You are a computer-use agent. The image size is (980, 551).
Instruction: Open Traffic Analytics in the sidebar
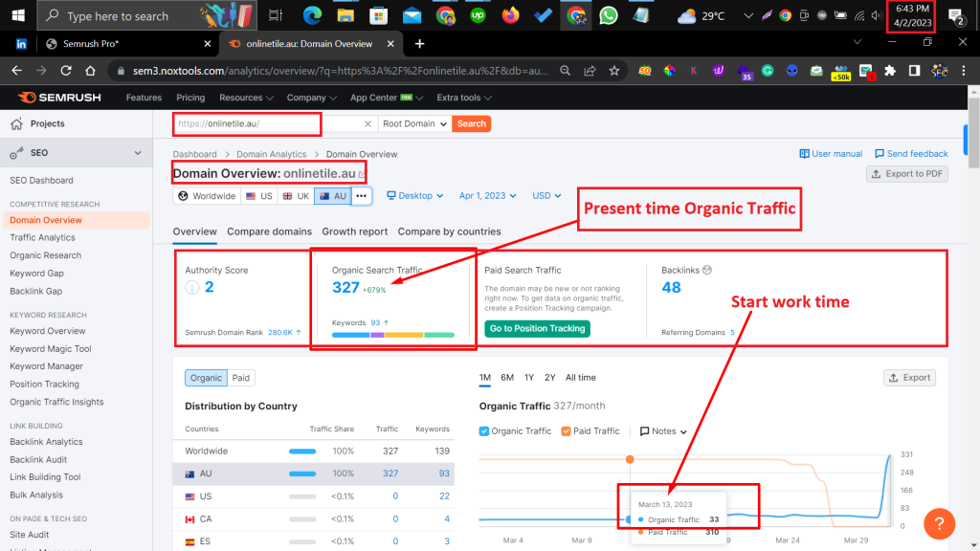(42, 237)
